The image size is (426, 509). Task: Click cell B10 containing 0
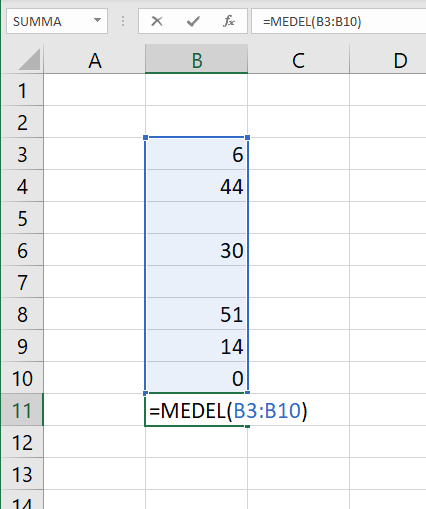[197, 378]
